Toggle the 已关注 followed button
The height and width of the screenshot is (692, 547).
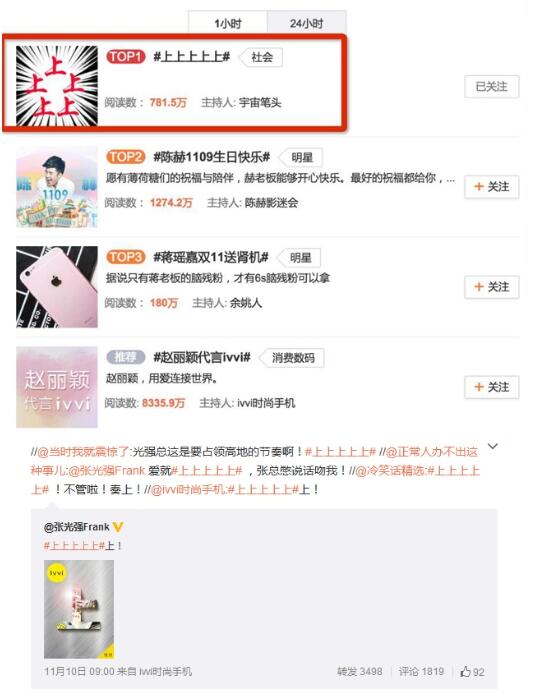(491, 86)
